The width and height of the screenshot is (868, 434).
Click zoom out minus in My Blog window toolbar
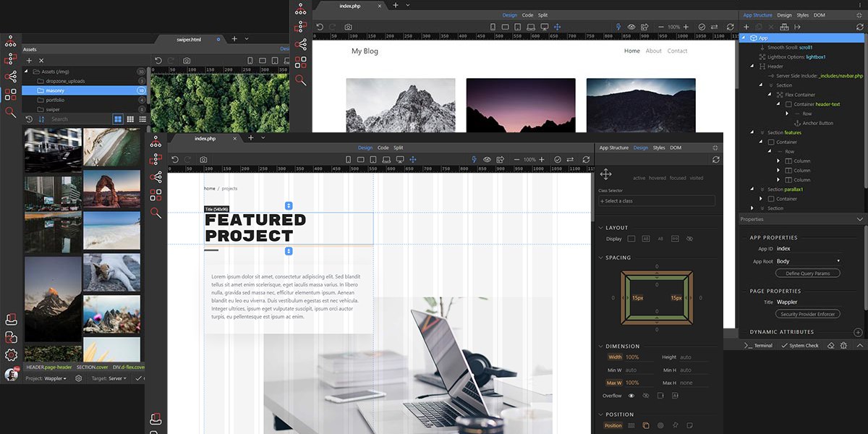(x=660, y=27)
